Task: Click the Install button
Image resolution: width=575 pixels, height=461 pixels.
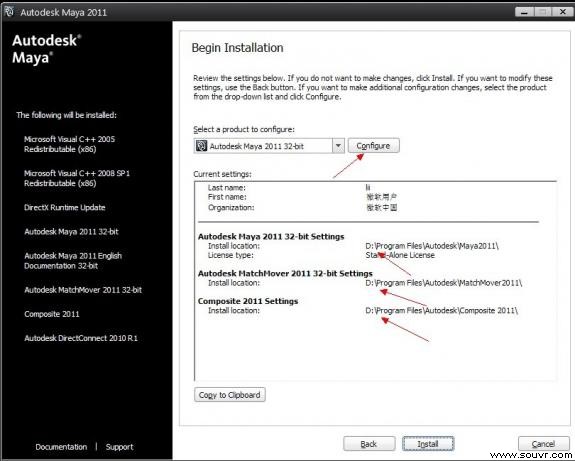Action: (428, 444)
